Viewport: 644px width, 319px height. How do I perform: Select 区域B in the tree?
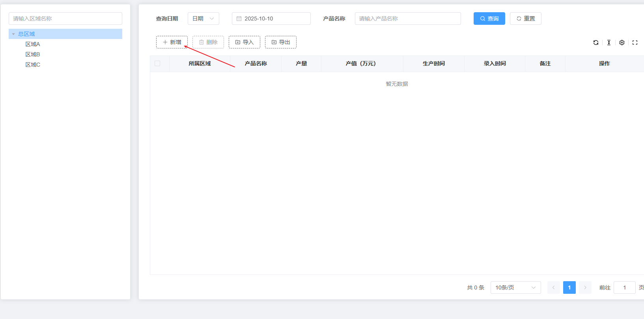pyautogui.click(x=33, y=54)
